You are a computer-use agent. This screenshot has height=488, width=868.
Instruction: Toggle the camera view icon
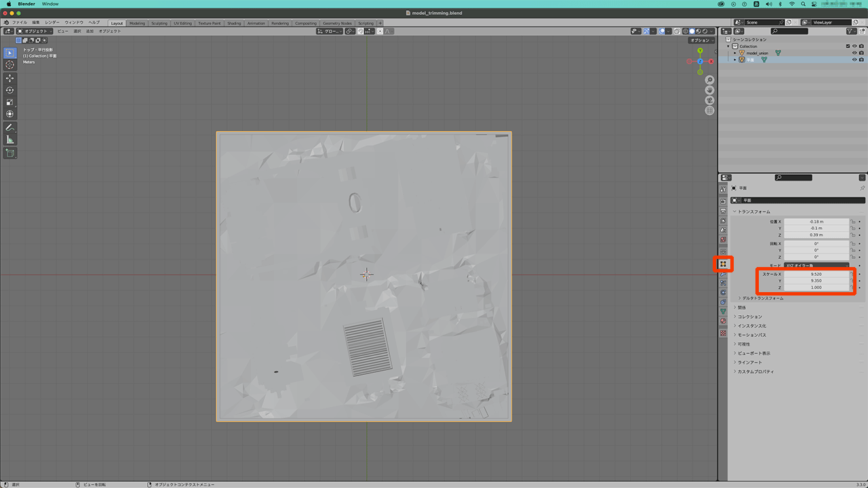coord(709,100)
